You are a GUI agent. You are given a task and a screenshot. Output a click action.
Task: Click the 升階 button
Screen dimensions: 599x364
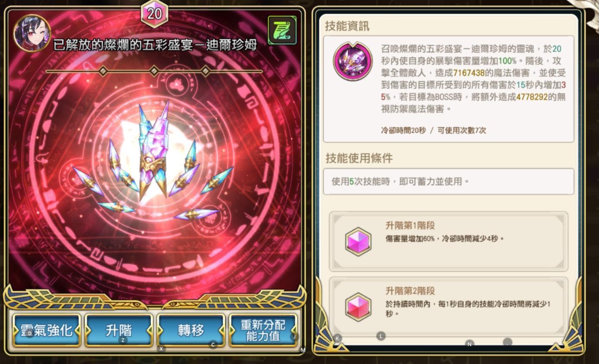click(119, 330)
